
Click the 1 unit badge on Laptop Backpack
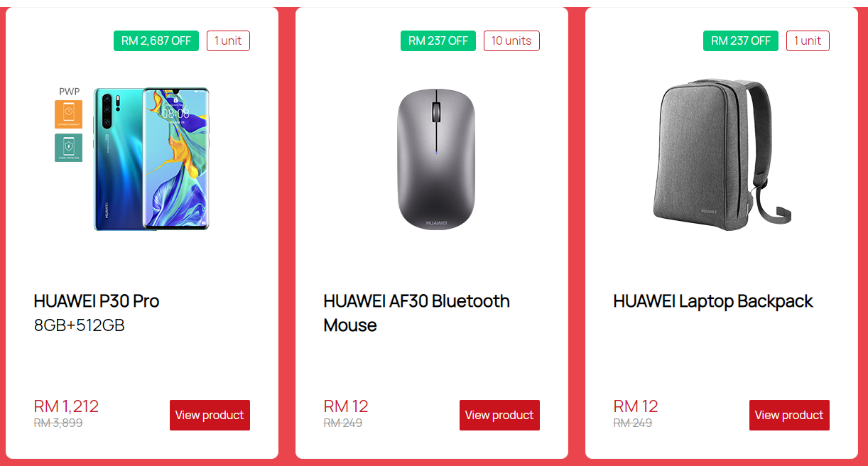click(808, 41)
